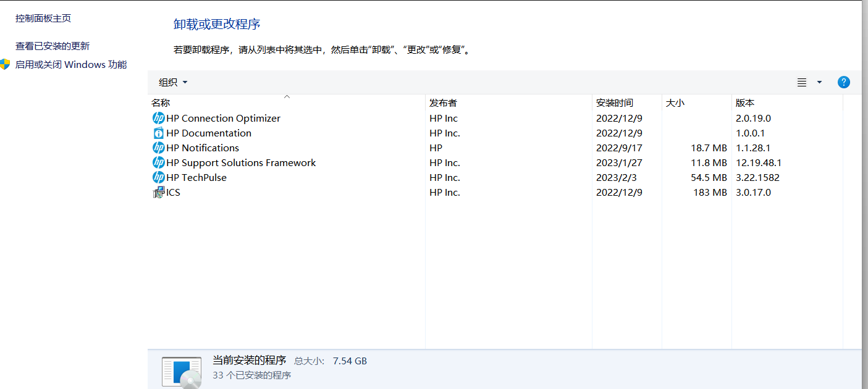Select the ICS program name
The image size is (868, 389).
click(x=173, y=192)
